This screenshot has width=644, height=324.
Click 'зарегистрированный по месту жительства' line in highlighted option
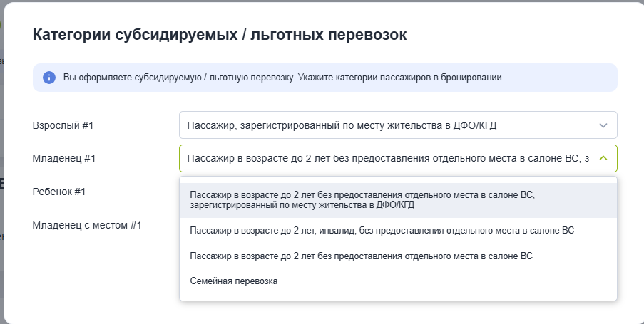pos(302,205)
